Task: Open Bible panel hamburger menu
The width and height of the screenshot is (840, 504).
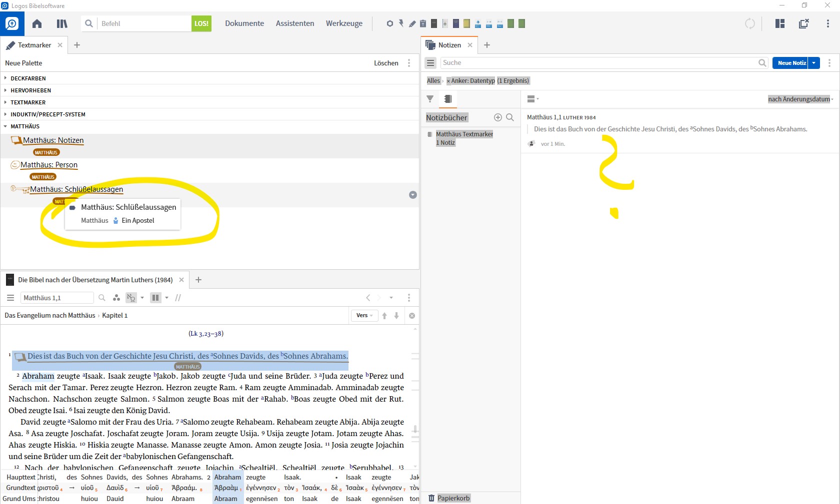Action: [10, 298]
